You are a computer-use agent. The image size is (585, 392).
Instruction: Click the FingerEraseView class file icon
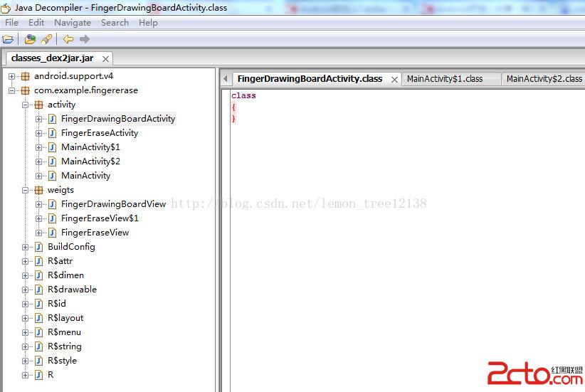(x=53, y=233)
